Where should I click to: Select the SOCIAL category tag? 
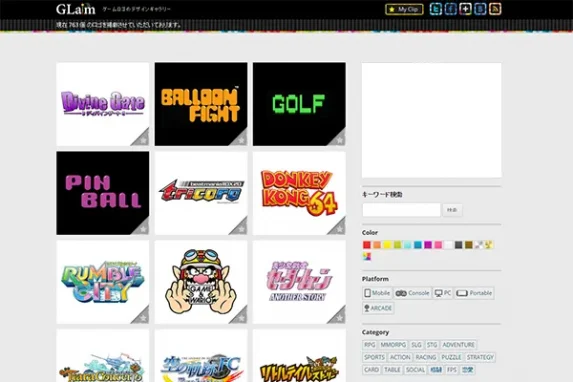(x=415, y=370)
